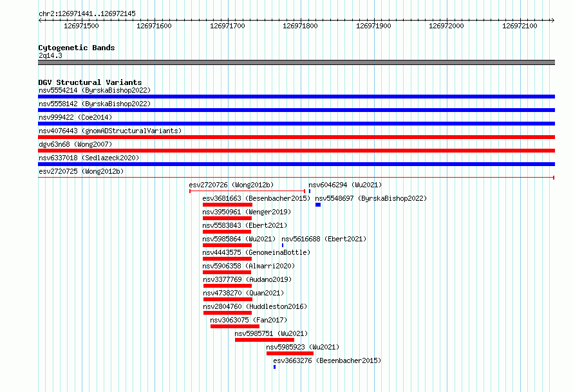Click the esv2720726 (Wong2012b) label
The width and height of the screenshot is (573, 392).
(x=231, y=185)
